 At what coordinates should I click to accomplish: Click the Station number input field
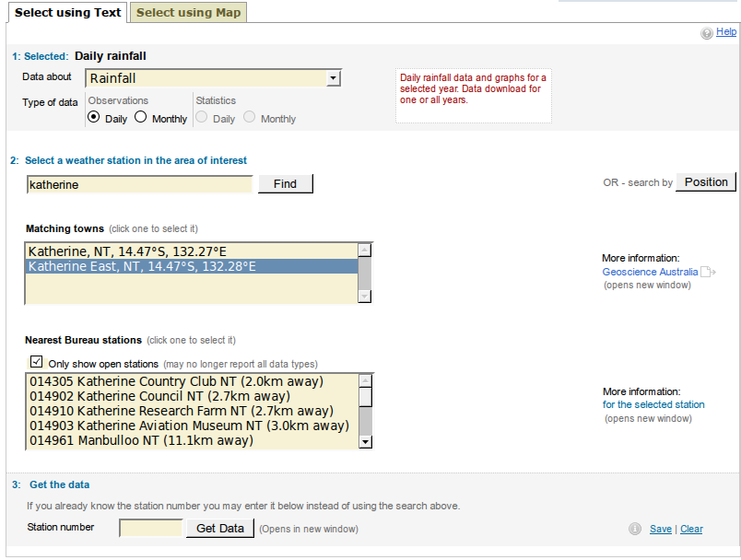click(151, 528)
